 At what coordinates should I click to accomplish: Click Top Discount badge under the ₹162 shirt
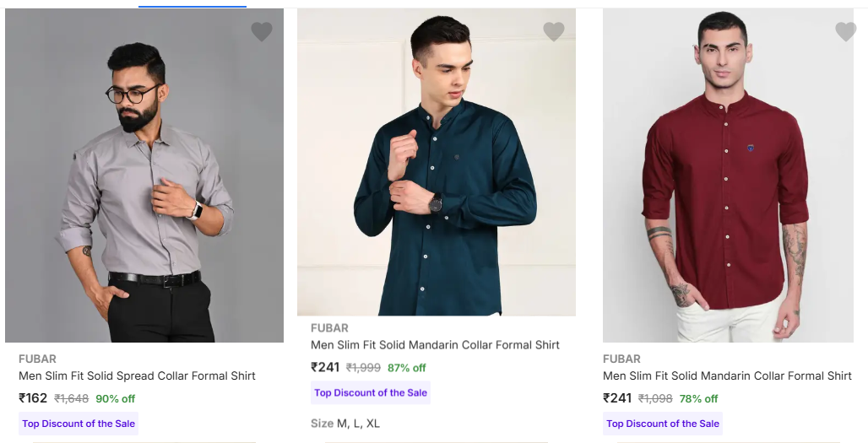(x=79, y=424)
